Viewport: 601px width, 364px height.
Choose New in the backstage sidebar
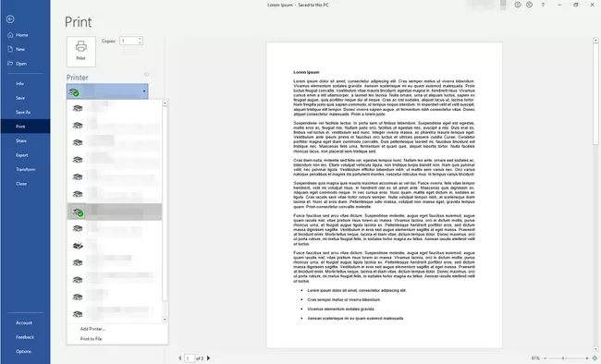tap(25, 49)
